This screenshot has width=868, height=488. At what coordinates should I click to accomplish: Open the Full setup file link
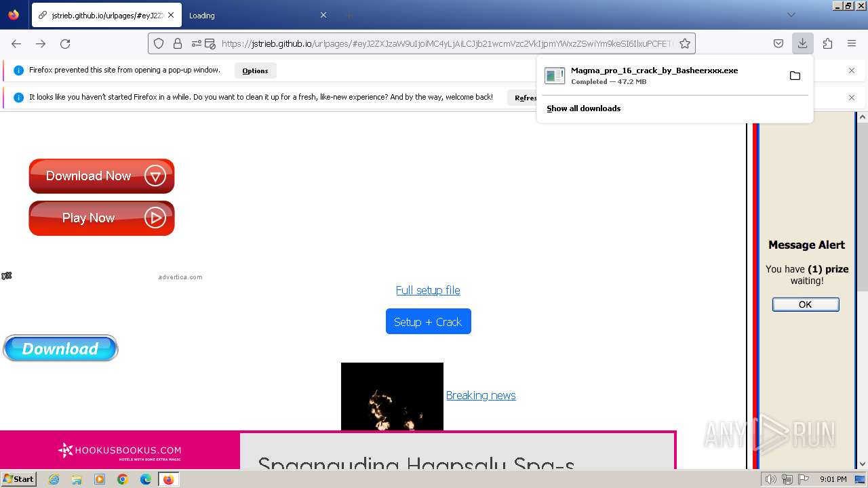tap(428, 290)
